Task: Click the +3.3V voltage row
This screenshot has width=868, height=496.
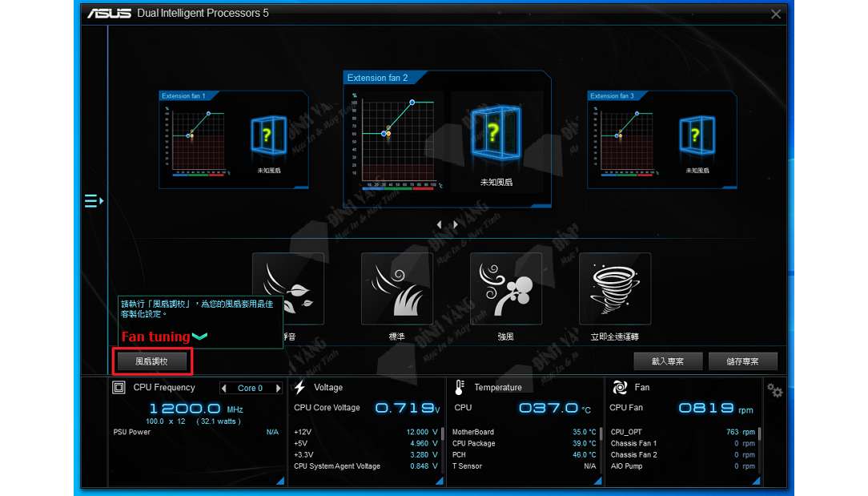Action: tap(366, 454)
